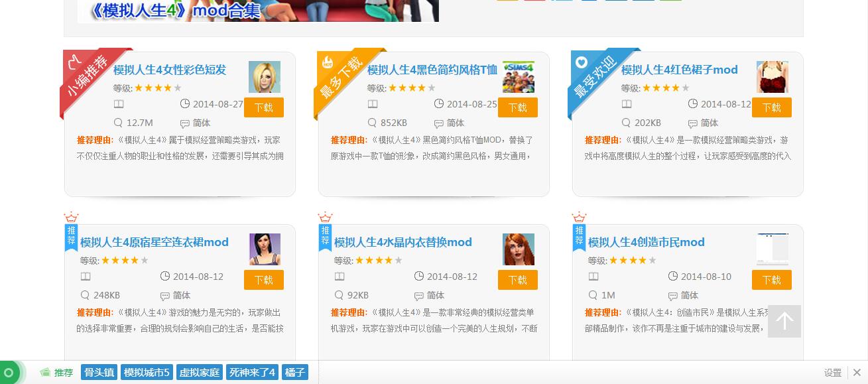Download 模拟人生4女性彩色短发 mod

tap(264, 107)
